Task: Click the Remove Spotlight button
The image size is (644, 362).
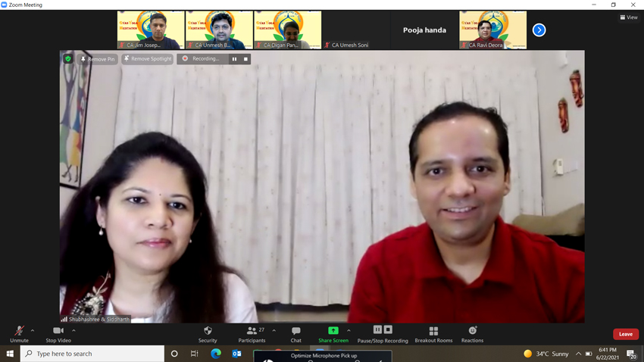Action: (148, 58)
